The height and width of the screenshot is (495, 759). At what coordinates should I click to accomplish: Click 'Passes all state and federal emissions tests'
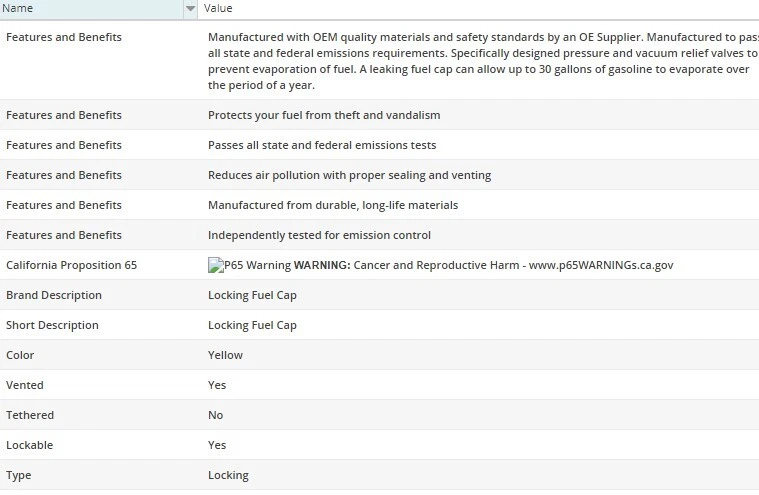click(x=322, y=145)
